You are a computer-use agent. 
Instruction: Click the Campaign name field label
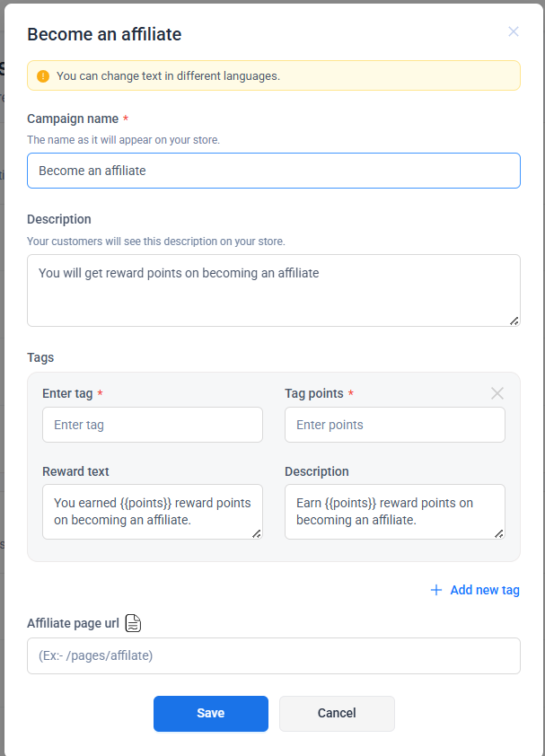pyautogui.click(x=73, y=119)
